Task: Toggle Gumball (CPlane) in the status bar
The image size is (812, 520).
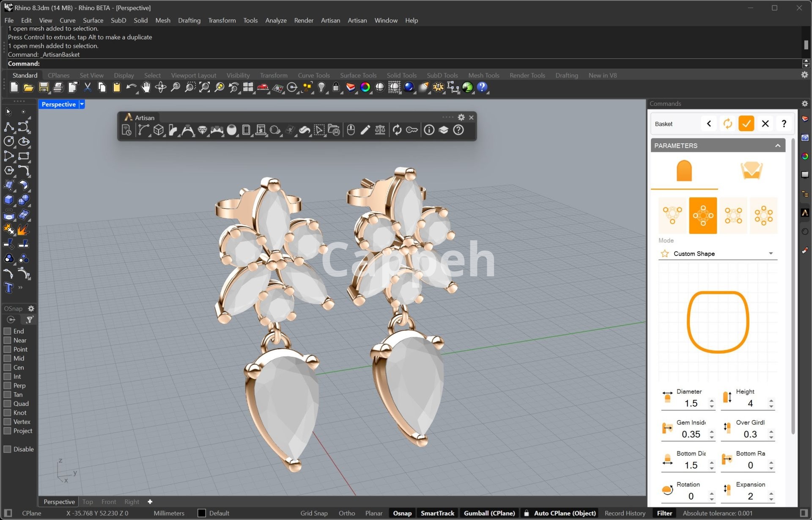Action: coord(489,513)
